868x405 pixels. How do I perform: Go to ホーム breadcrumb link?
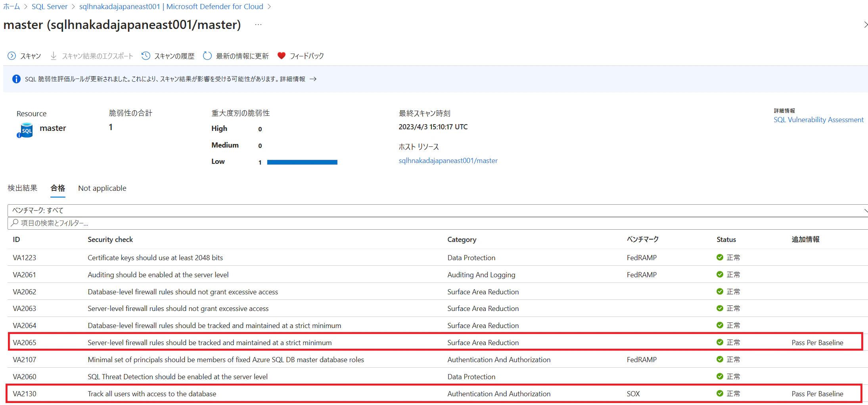tap(11, 7)
